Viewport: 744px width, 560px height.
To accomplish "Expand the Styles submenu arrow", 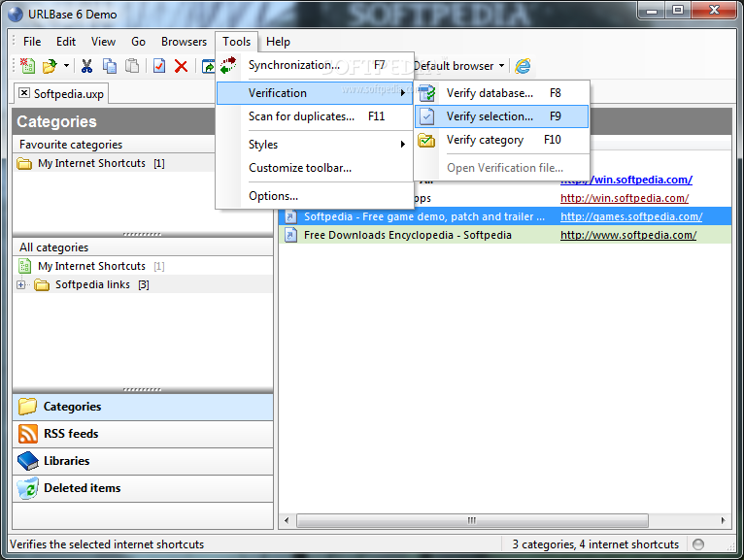I will click(402, 145).
